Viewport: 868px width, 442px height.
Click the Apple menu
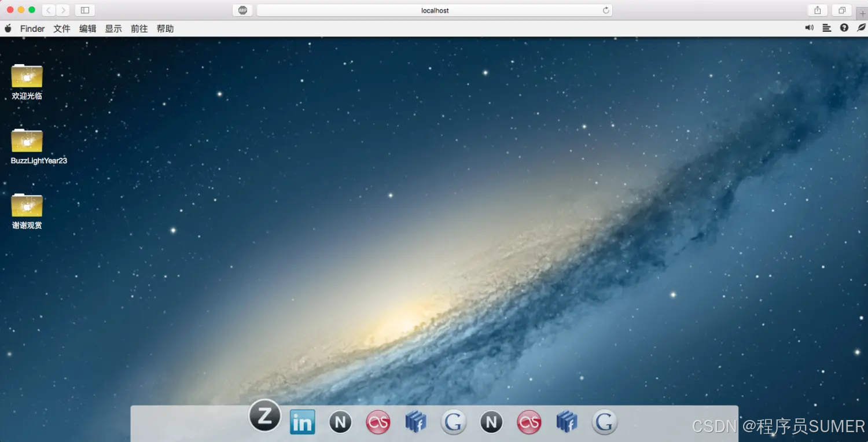pyautogui.click(x=8, y=28)
